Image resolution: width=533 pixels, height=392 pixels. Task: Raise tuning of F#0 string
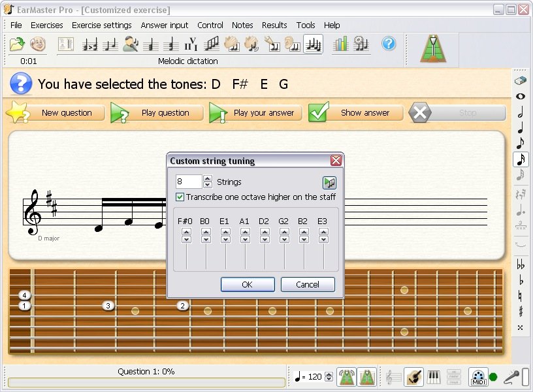pos(186,231)
